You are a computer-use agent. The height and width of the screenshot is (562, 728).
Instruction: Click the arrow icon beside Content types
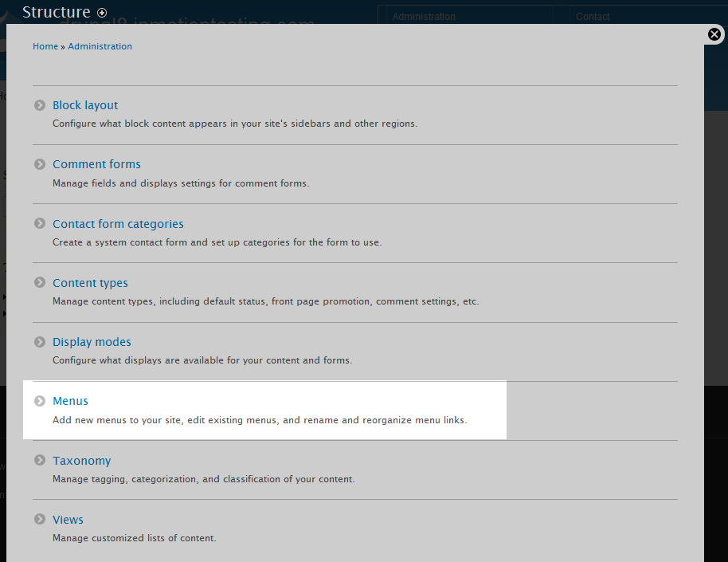pyautogui.click(x=40, y=283)
